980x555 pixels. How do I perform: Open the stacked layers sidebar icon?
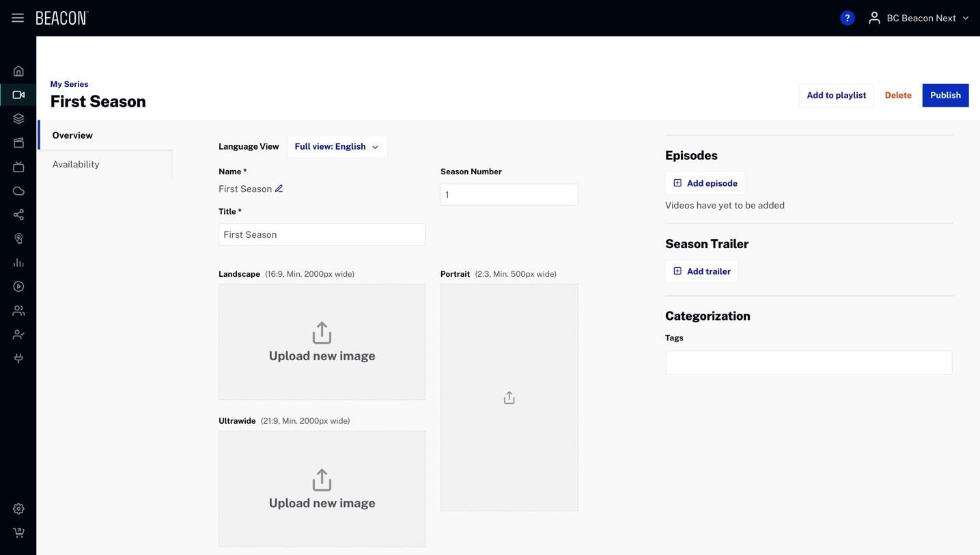[18, 119]
